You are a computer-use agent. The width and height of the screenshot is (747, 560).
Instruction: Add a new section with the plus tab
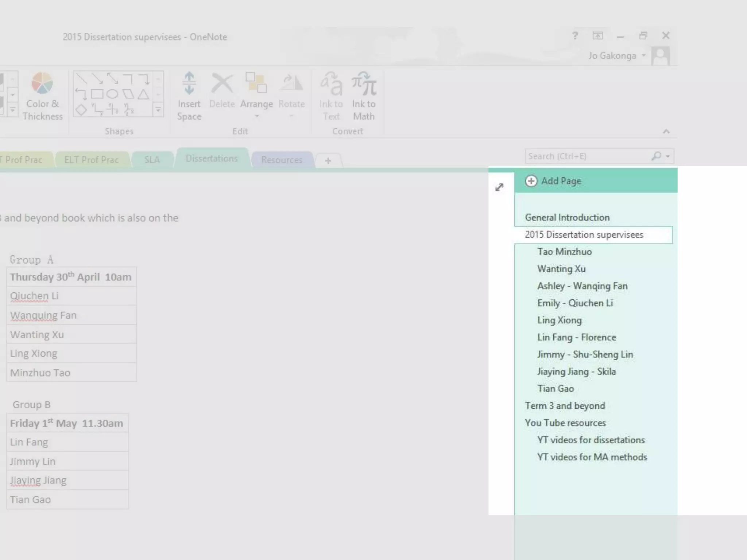[x=328, y=160]
